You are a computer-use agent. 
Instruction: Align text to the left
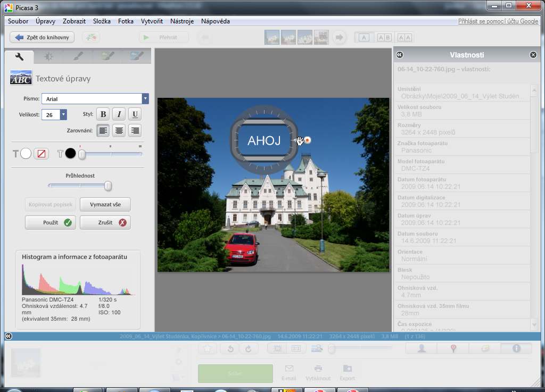coord(103,130)
